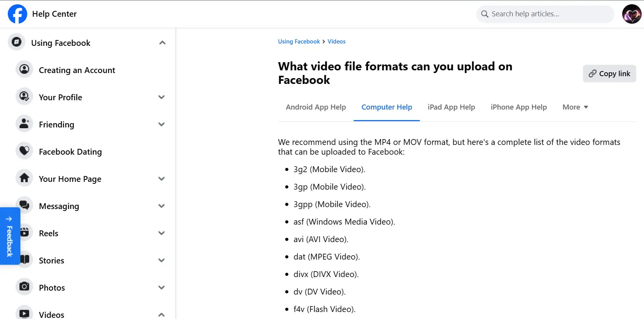Image resolution: width=644 pixels, height=319 pixels.
Task: Click the 'avi (AVI Video).' list item
Action: [x=321, y=239]
